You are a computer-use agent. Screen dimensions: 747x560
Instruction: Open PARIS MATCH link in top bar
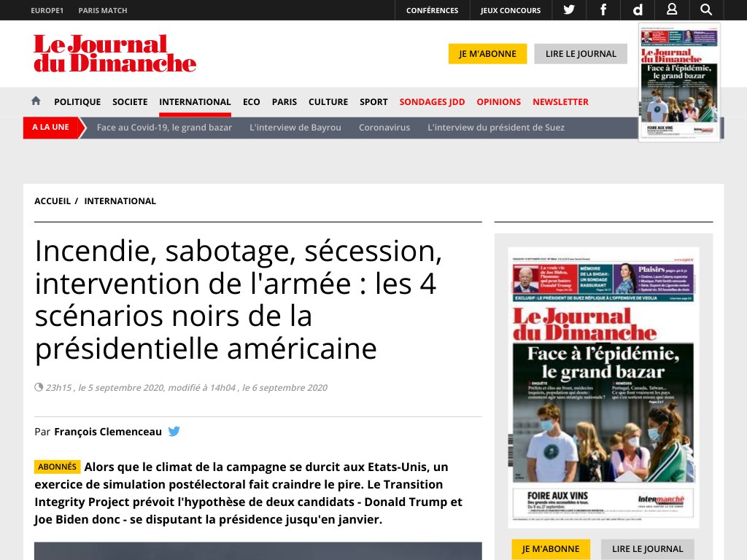pos(103,10)
